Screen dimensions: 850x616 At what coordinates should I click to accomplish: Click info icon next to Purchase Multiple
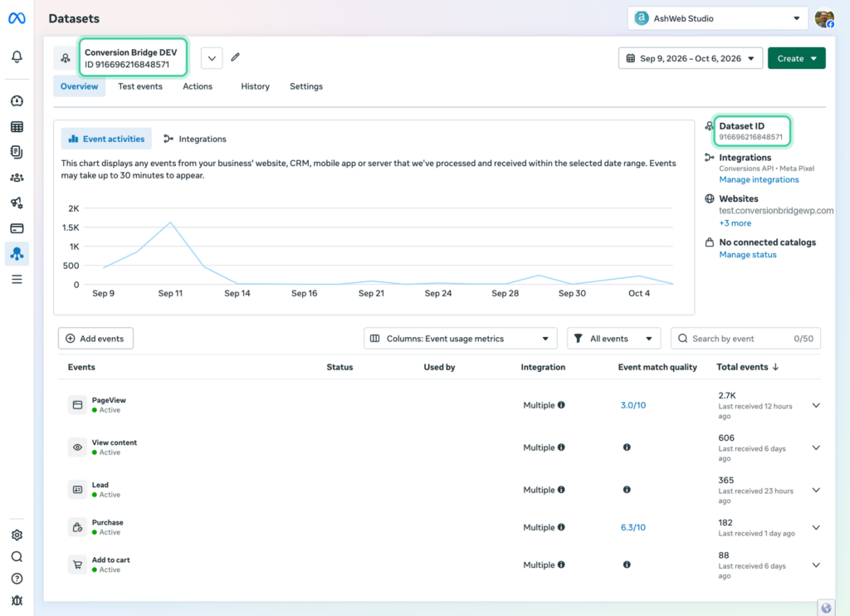click(561, 526)
